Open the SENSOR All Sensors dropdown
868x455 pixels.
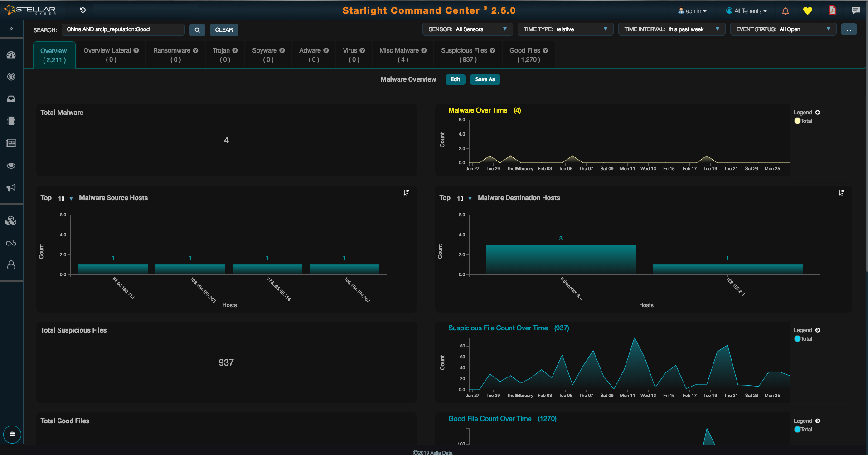click(468, 29)
